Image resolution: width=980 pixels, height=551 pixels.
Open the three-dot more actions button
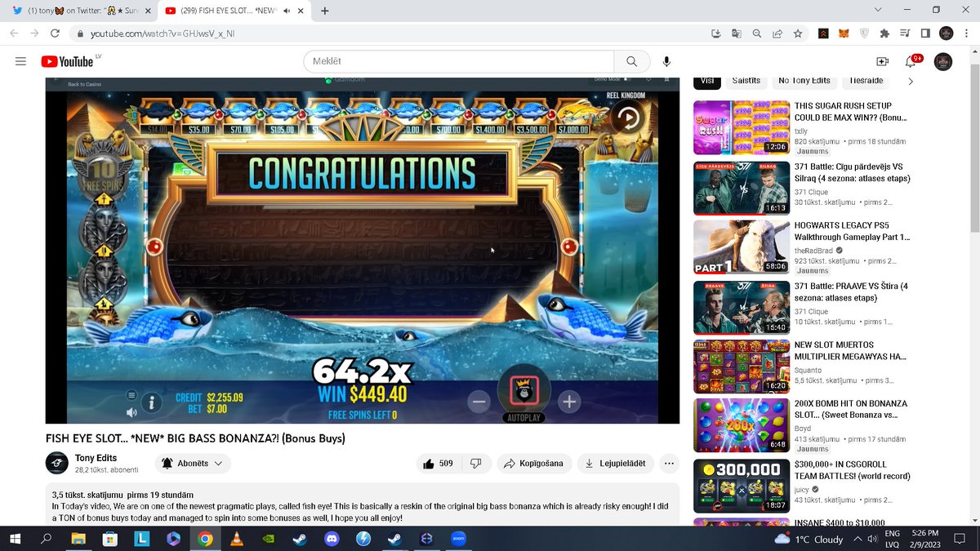tap(669, 464)
